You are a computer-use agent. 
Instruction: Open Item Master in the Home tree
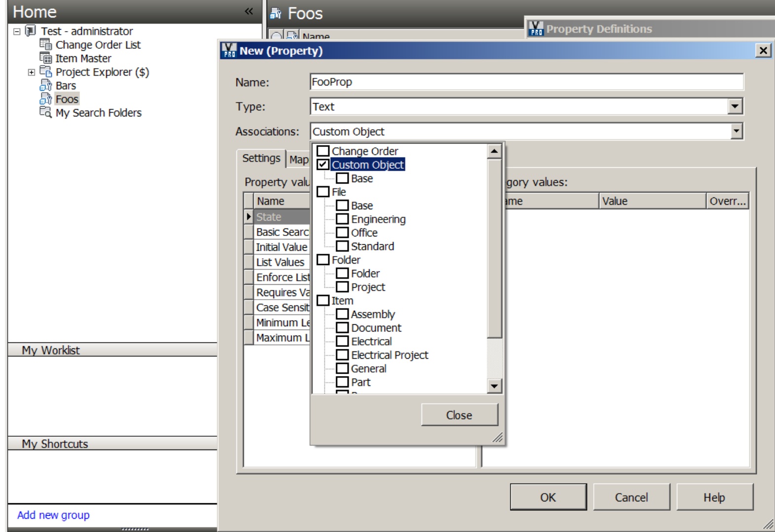[83, 58]
